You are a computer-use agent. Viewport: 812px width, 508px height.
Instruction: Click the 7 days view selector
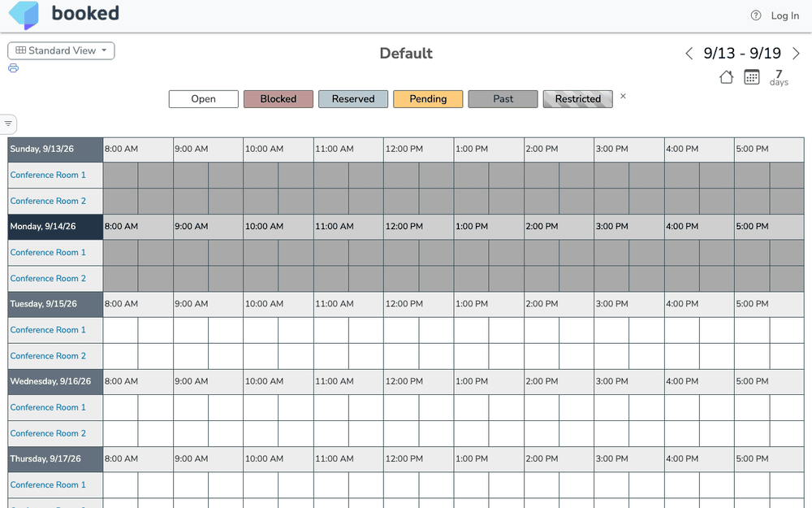point(779,77)
